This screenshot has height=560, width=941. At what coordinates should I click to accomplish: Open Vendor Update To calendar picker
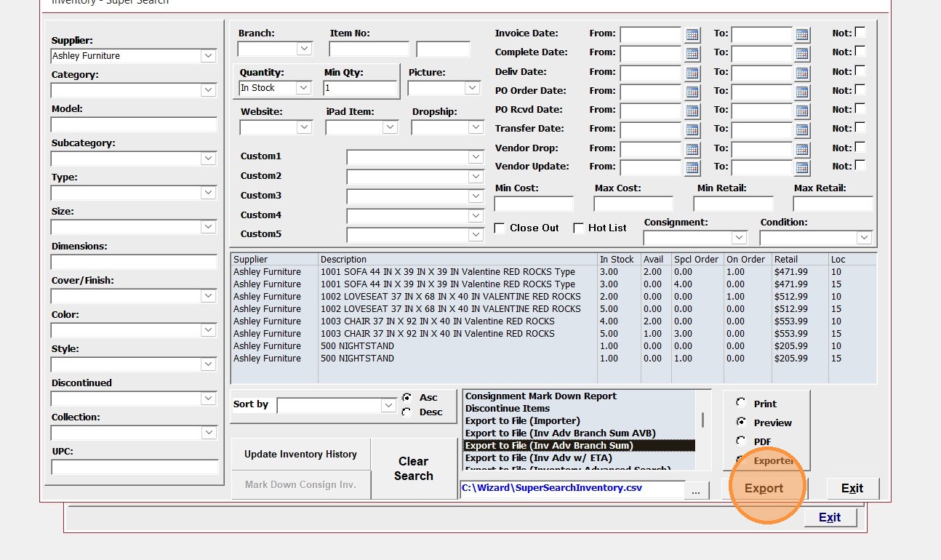tap(802, 167)
